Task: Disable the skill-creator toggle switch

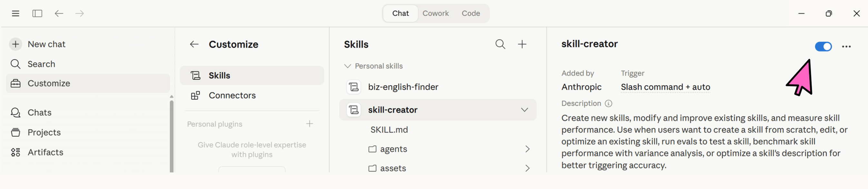Action: pyautogui.click(x=823, y=46)
